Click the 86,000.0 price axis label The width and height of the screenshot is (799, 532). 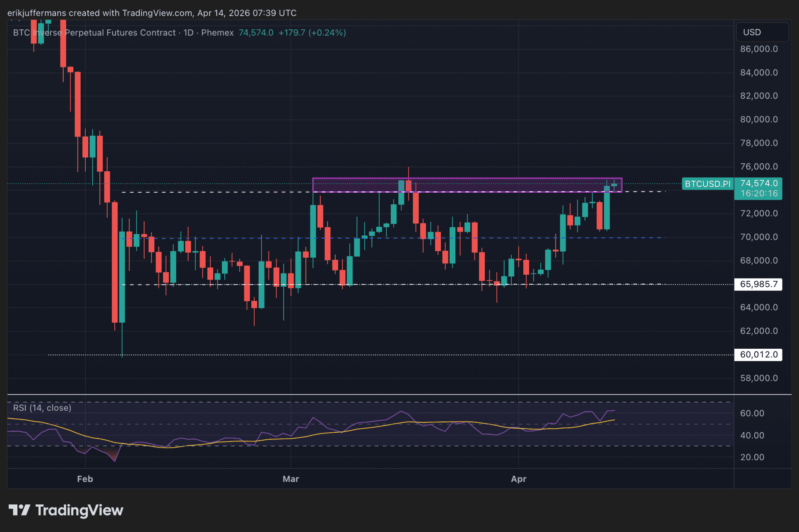click(758, 49)
